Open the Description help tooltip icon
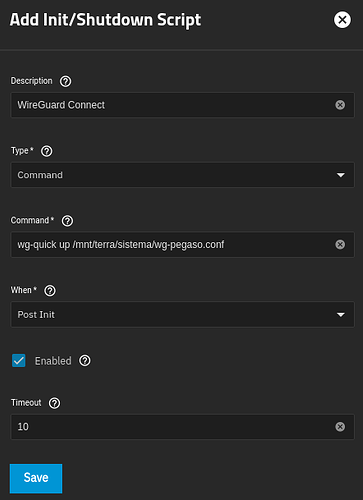The height and width of the screenshot is (500, 363). [65, 81]
